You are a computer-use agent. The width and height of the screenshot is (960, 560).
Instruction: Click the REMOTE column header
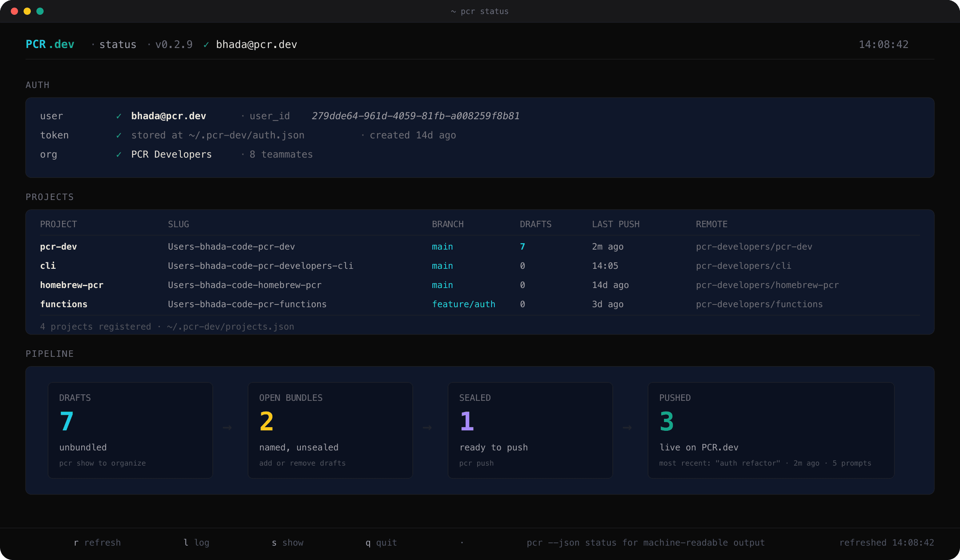[712, 224]
